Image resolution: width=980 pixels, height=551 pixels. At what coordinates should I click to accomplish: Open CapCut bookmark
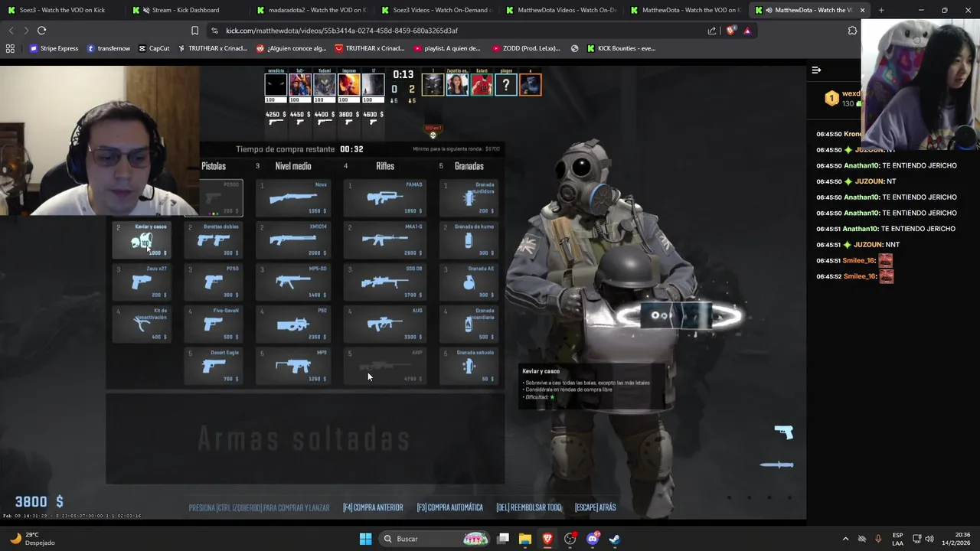[154, 48]
